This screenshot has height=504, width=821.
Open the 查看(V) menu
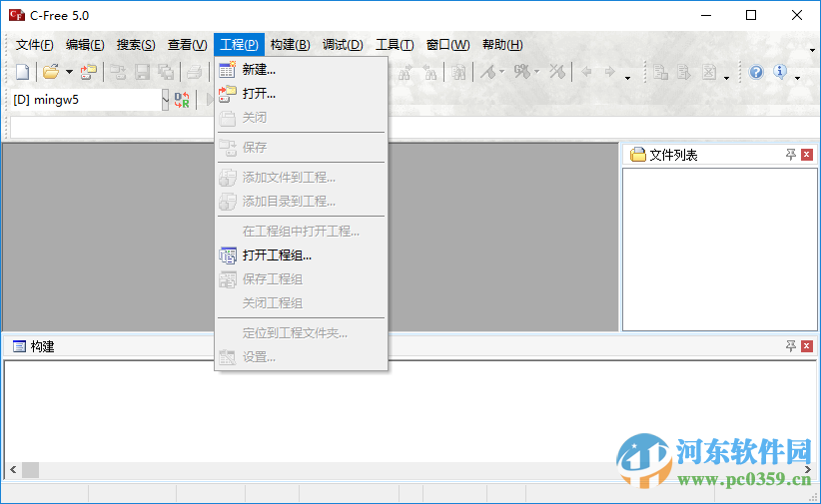[x=187, y=45]
